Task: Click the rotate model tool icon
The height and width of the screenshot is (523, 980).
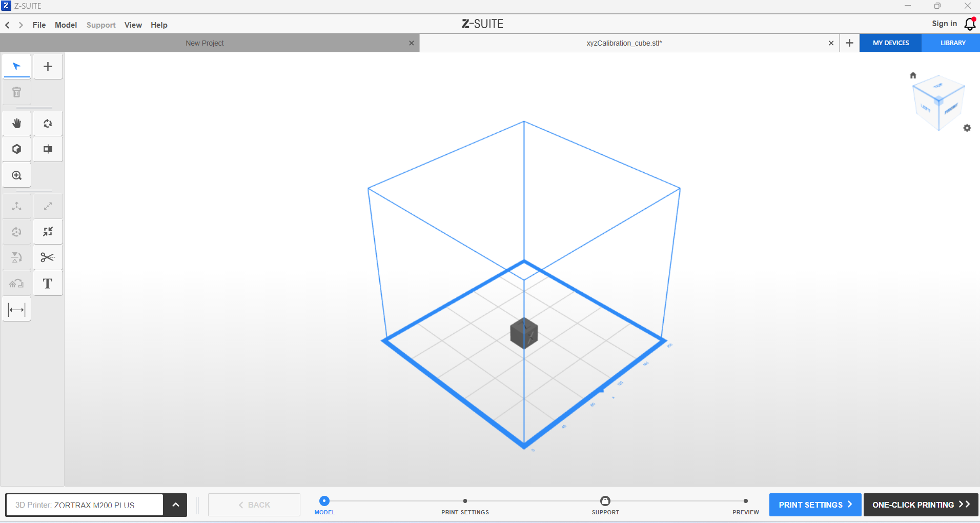Action: click(x=17, y=232)
